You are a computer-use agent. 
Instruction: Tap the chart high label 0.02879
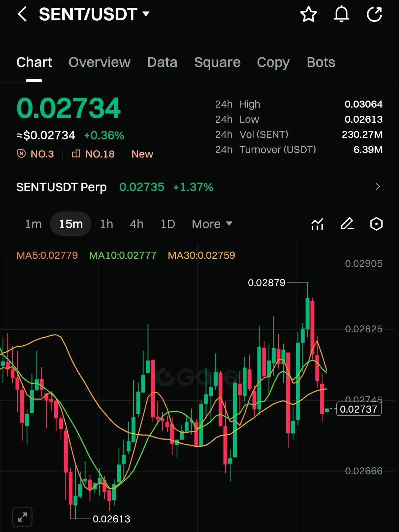pos(266,283)
